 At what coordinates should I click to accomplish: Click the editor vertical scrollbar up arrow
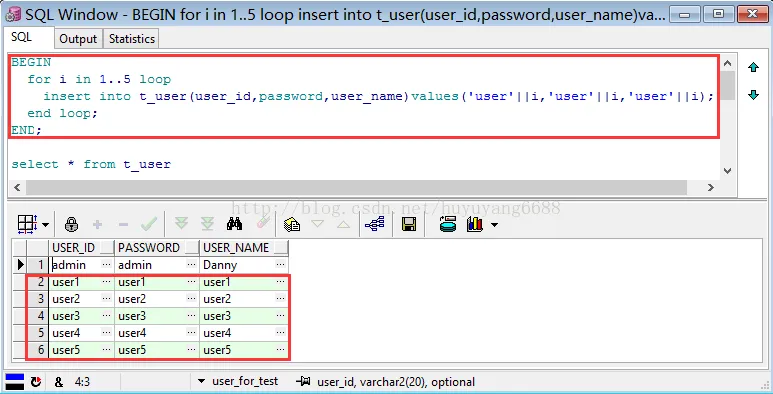pos(727,63)
